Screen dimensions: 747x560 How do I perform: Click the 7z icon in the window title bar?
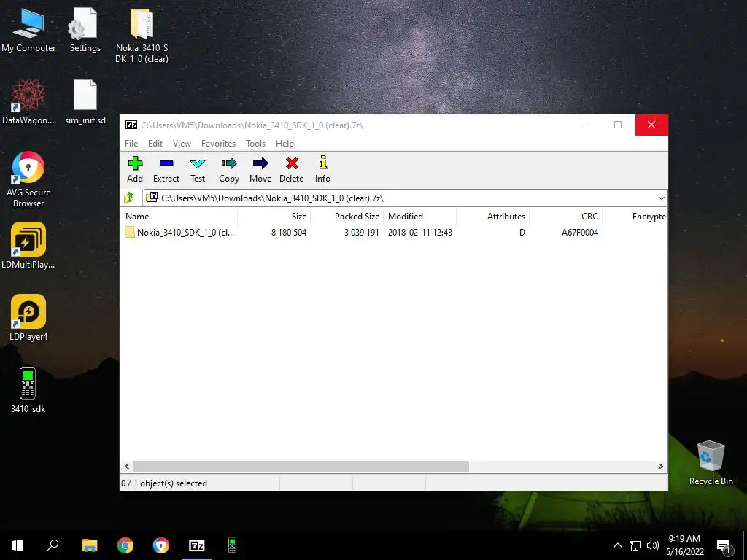131,125
